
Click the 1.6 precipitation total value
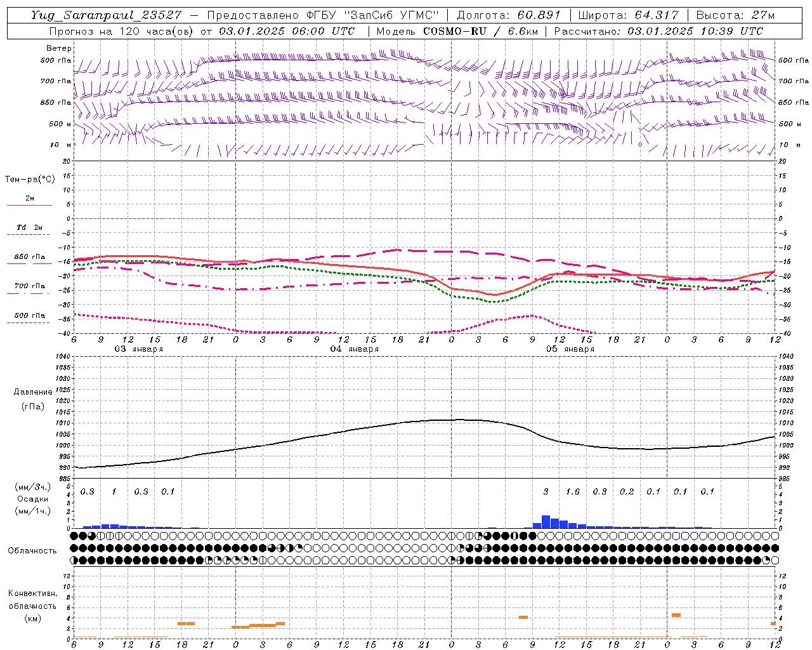pos(573,491)
